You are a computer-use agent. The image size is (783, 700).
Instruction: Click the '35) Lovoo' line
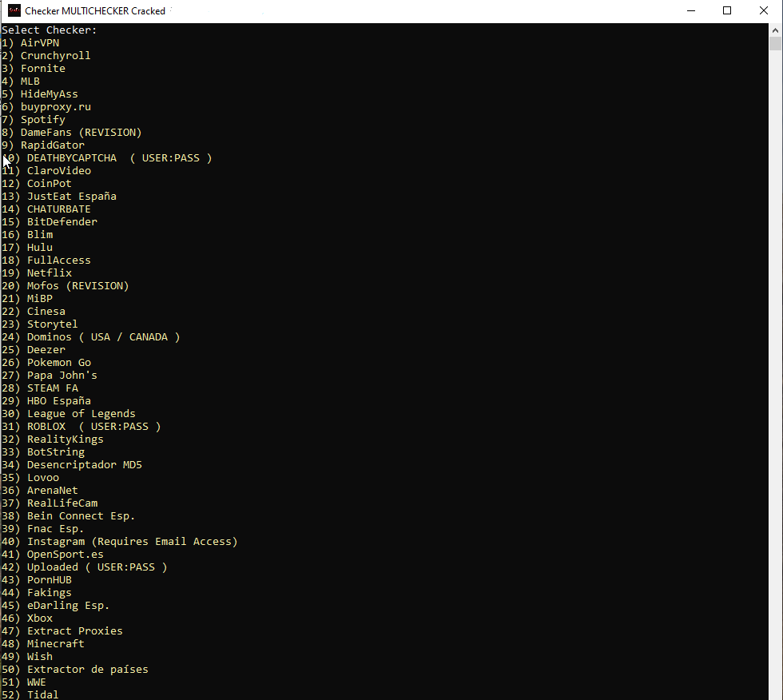click(x=30, y=477)
